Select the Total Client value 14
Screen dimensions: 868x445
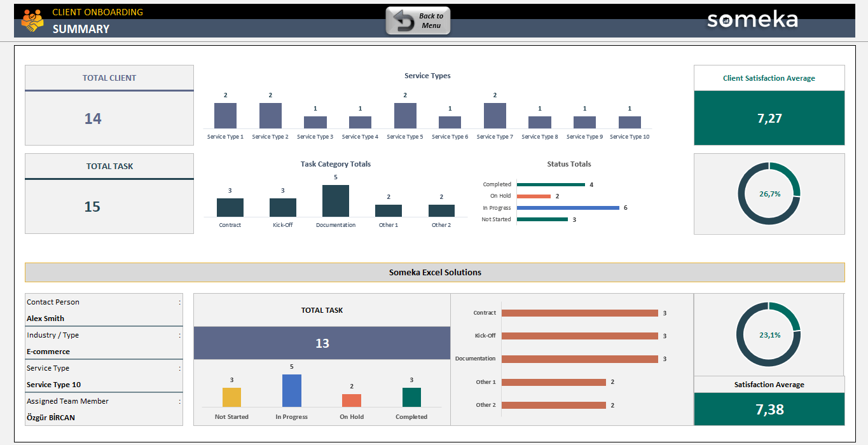point(93,119)
